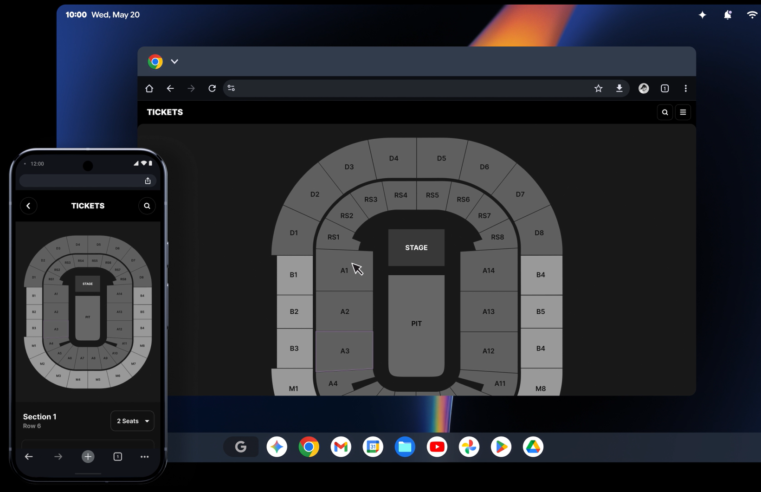Tap the phone browser back arrow at bottom
761x492 pixels.
29,457
